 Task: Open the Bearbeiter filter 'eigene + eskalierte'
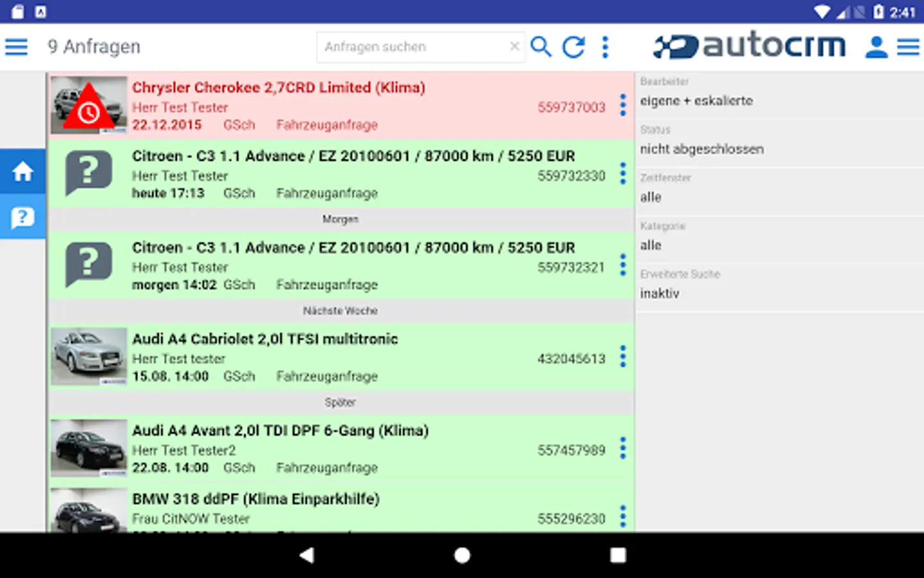[780, 95]
